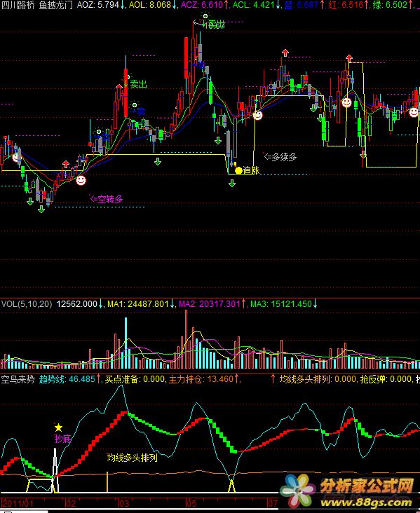Click the smiley face above 空转多 label
The width and height of the screenshot is (420, 513).
click(81, 180)
